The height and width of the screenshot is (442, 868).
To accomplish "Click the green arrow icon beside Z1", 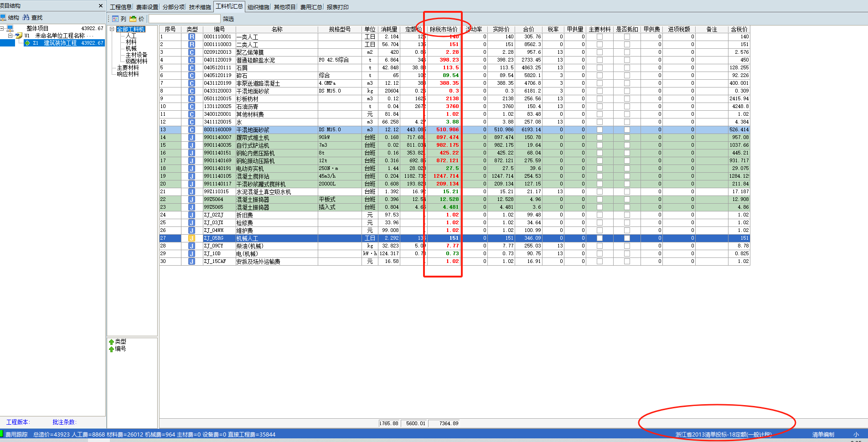I will point(27,43).
